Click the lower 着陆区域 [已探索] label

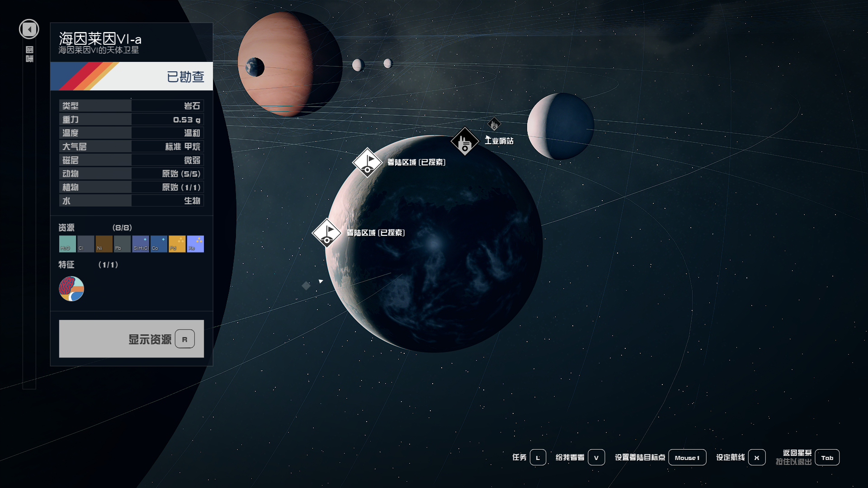pyautogui.click(x=376, y=233)
